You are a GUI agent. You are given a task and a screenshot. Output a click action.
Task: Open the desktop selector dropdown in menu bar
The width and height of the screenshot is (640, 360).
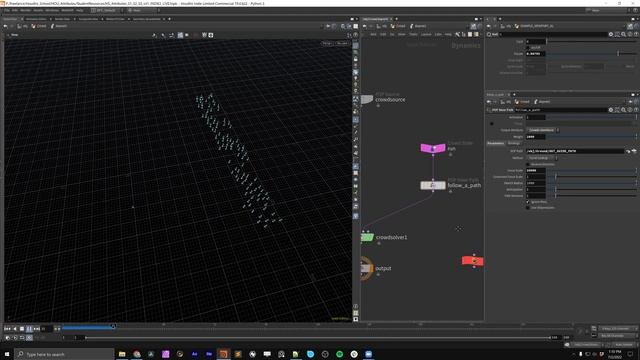pyautogui.click(x=107, y=10)
